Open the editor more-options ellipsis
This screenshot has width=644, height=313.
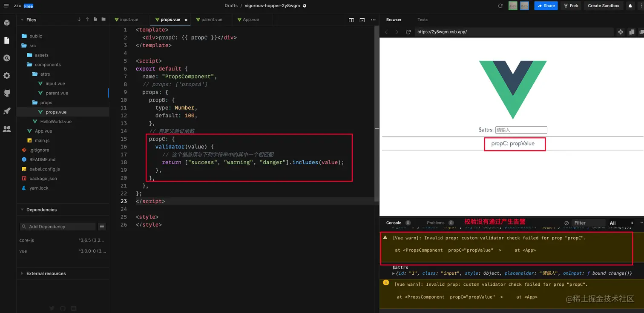373,20
